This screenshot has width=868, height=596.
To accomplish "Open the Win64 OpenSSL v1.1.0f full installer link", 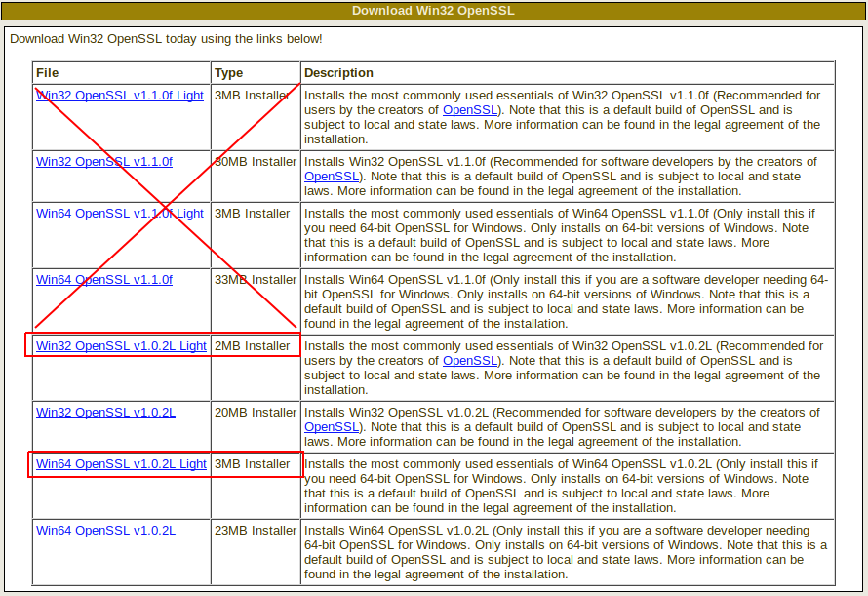I will point(104,280).
